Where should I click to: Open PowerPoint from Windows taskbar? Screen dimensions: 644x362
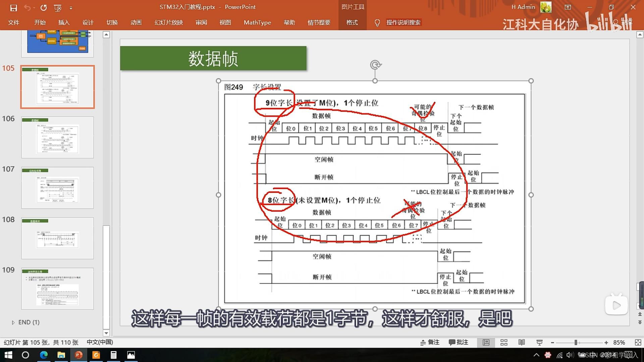(78, 355)
